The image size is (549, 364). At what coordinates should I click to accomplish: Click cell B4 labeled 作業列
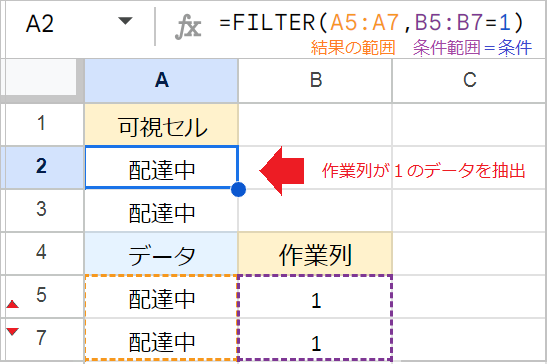click(x=315, y=253)
